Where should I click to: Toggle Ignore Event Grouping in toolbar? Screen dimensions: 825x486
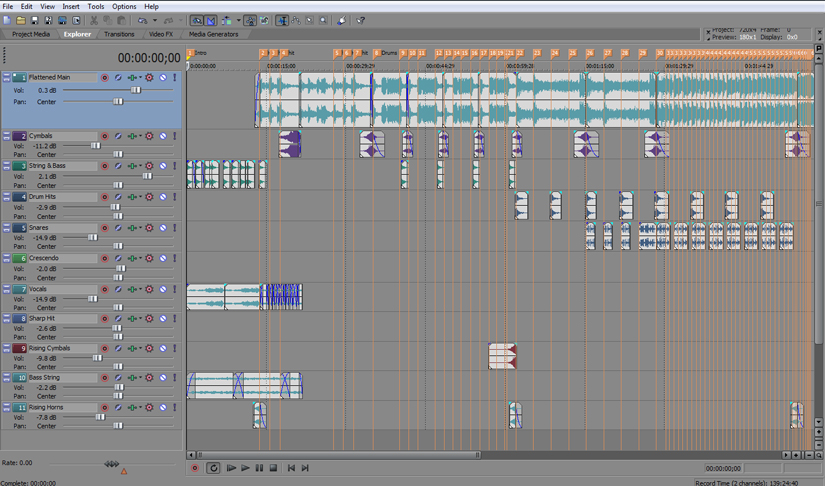coord(264,21)
